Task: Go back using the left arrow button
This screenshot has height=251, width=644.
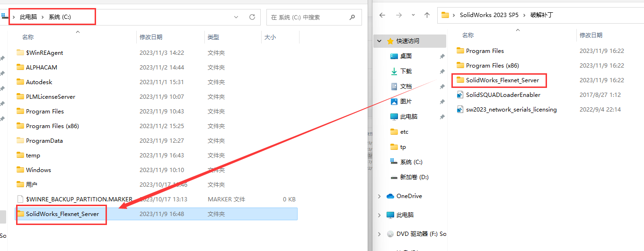Action: point(382,15)
